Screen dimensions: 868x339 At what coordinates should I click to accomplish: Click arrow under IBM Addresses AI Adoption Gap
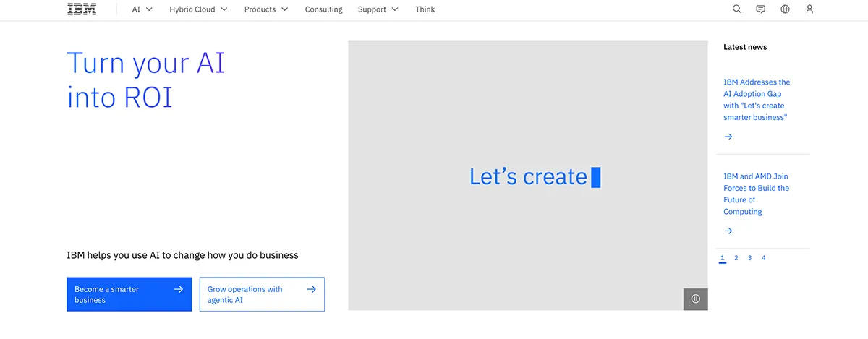[x=728, y=137]
